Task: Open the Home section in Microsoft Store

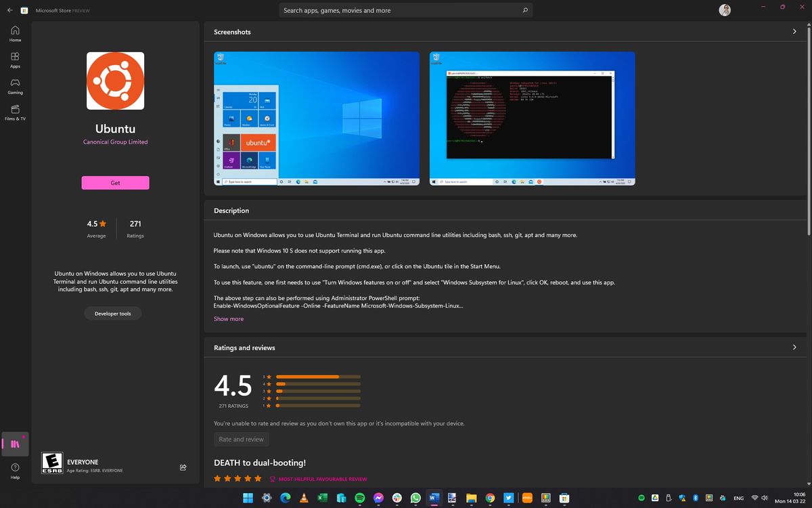Action: point(14,33)
